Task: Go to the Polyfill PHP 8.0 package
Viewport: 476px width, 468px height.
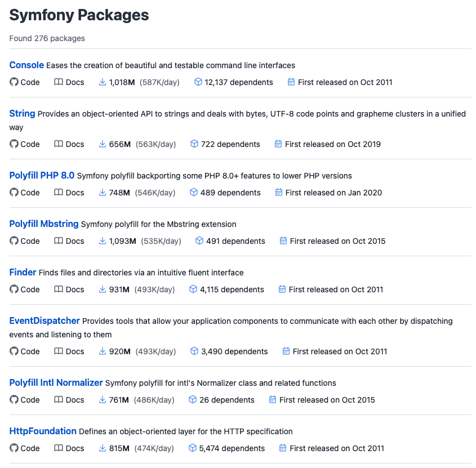Action: [42, 175]
